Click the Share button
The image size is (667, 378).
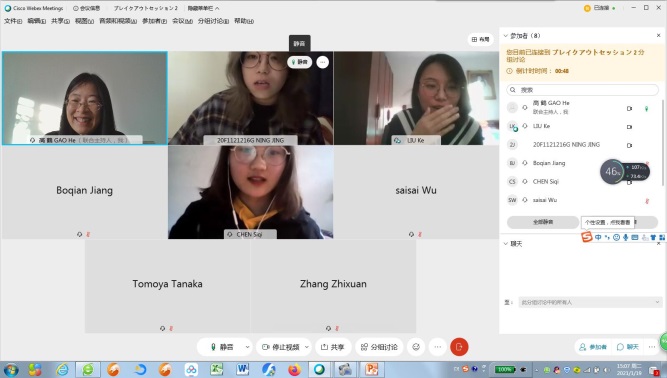(x=332, y=347)
